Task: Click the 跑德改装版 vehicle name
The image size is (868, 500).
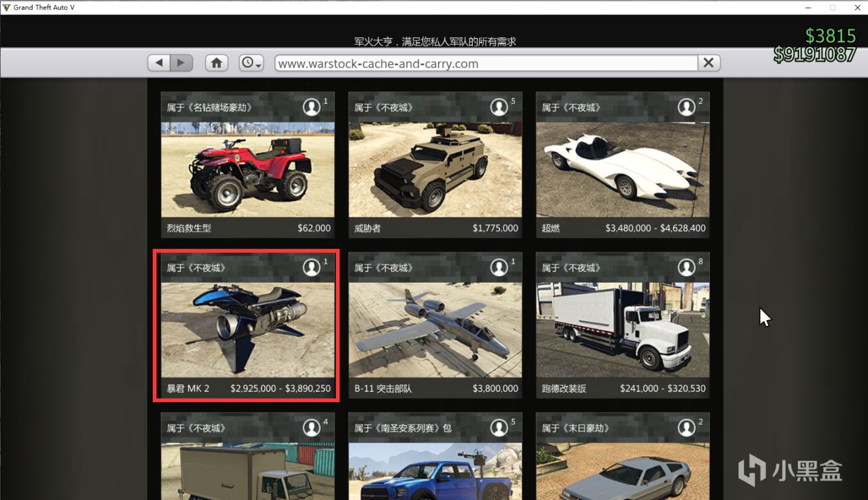Action: pos(564,388)
